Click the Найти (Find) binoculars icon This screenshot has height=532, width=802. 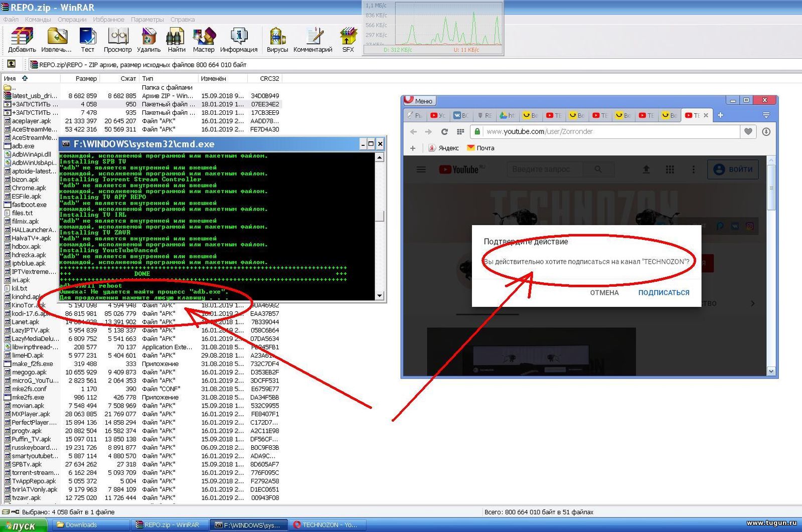pyautogui.click(x=176, y=40)
